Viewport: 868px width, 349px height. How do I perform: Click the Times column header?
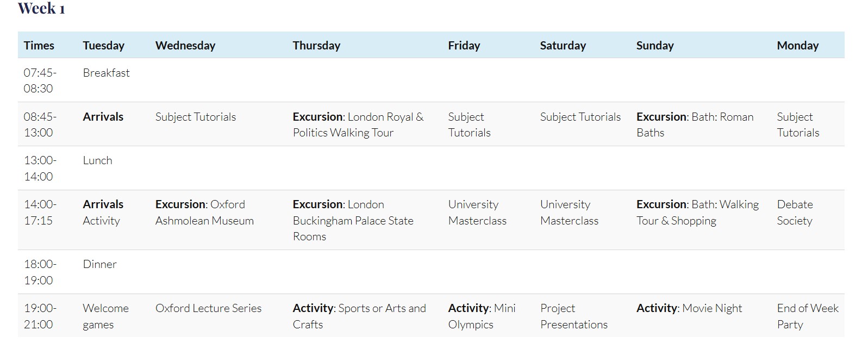pos(39,46)
